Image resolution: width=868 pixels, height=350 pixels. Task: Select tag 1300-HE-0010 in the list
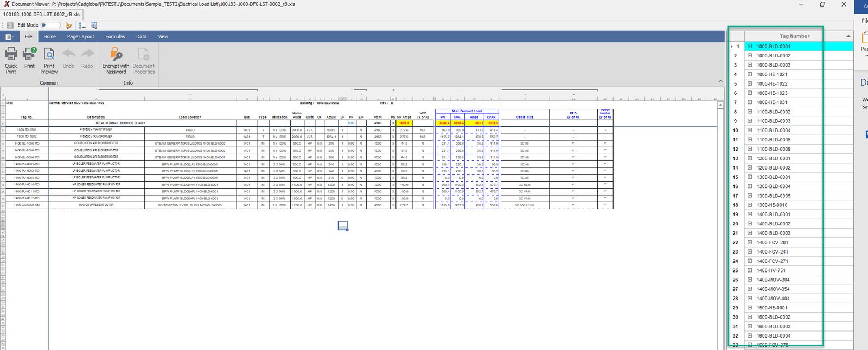772,205
